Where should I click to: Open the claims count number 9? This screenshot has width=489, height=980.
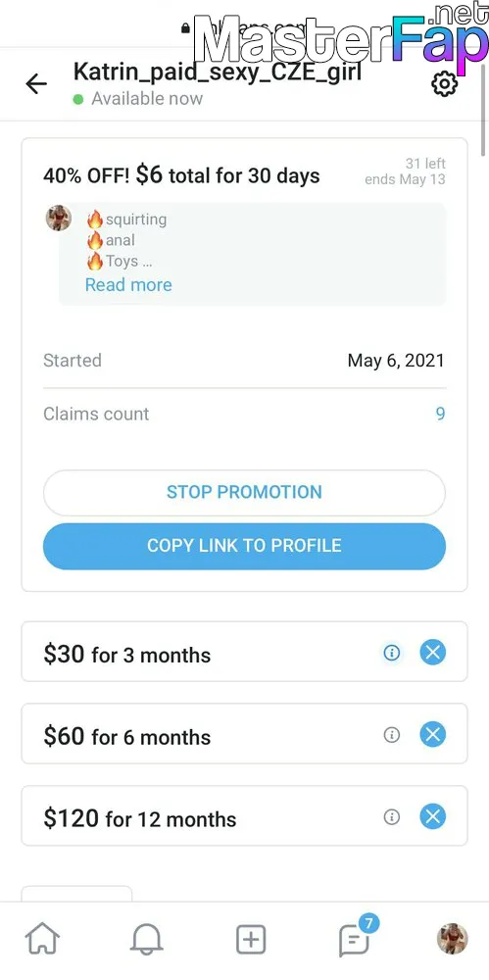coord(440,414)
